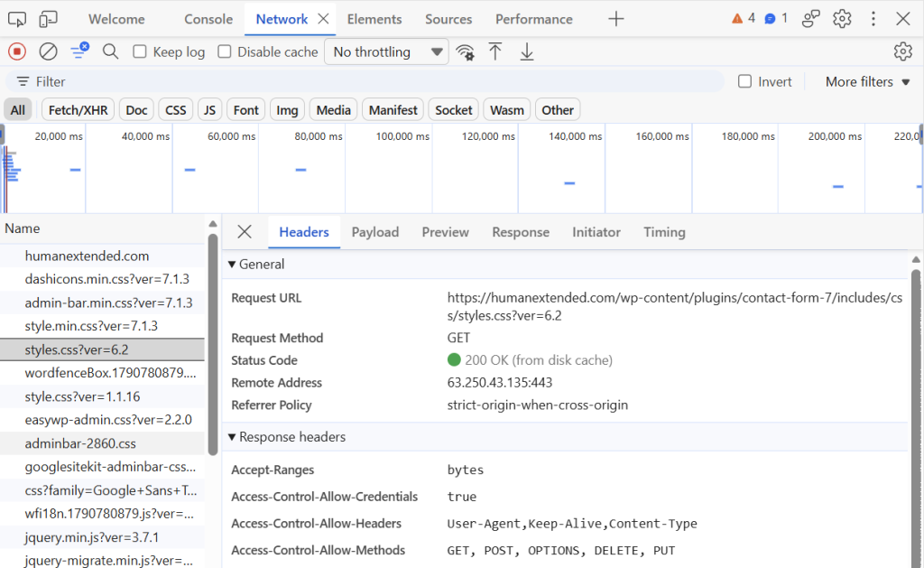Image resolution: width=924 pixels, height=568 pixels.
Task: Filter by Wasm requests
Action: pos(507,110)
